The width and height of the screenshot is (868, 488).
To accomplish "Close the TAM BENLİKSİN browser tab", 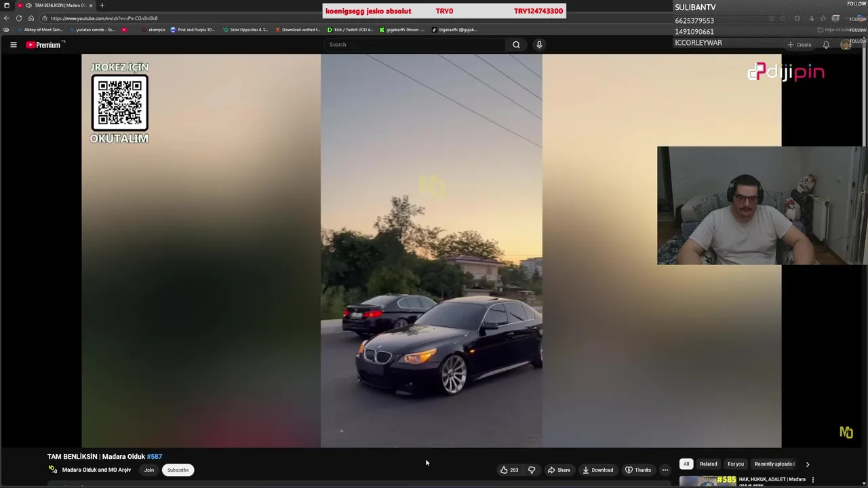I will (90, 5).
